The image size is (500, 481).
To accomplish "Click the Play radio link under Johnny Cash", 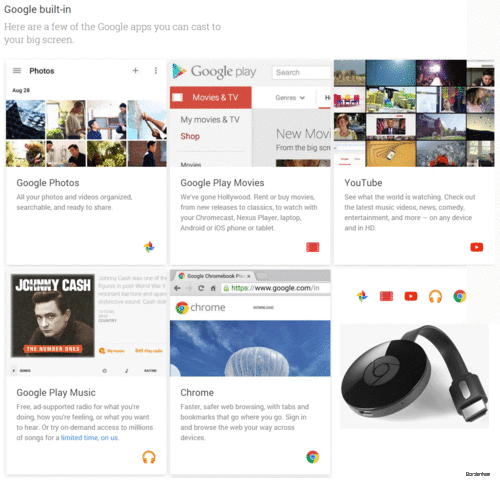I will (149, 351).
